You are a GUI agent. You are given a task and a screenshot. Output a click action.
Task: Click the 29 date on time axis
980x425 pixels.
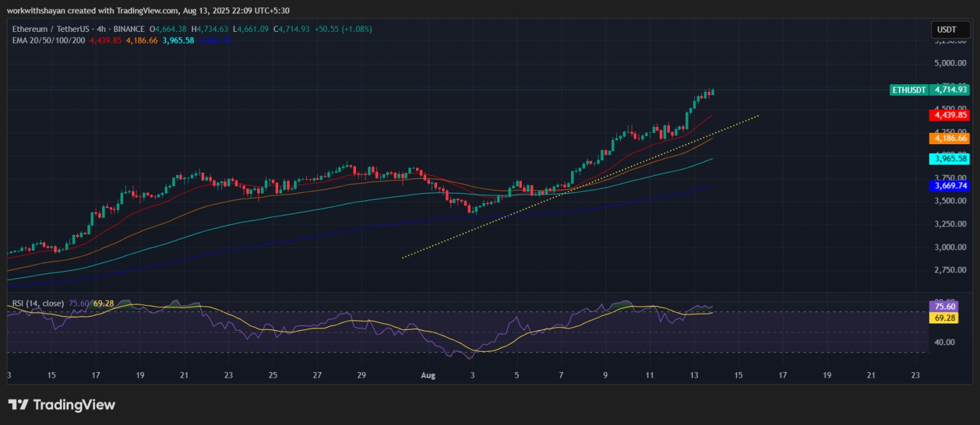[x=361, y=375]
